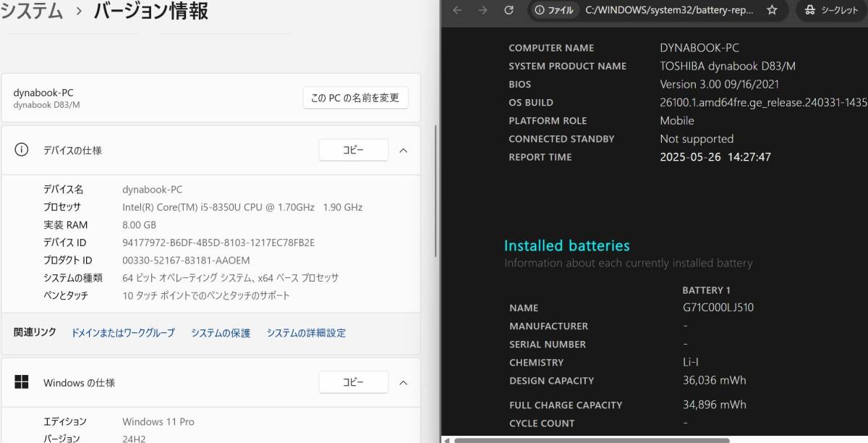The width and height of the screenshot is (868, 443).
Task: Select TOSHIBA dynabook D83/M product name
Action: pyautogui.click(x=728, y=66)
